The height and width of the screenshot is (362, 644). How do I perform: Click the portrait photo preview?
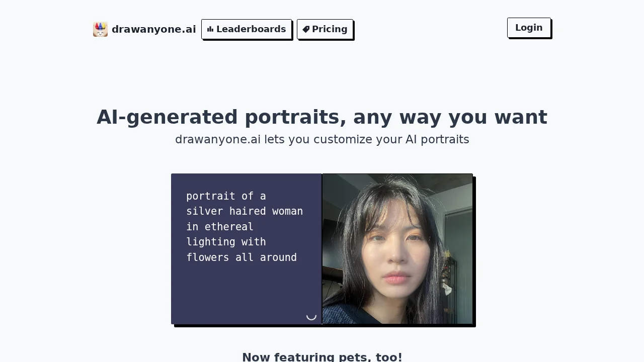[x=397, y=249]
